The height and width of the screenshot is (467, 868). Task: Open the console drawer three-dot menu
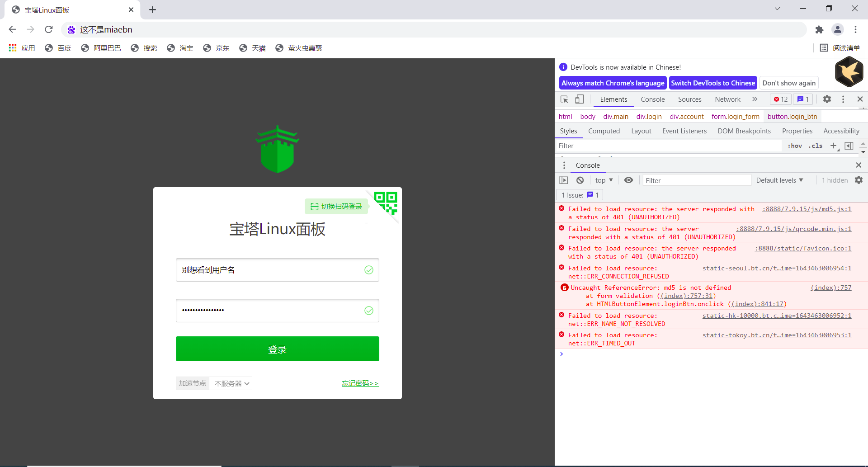pos(564,165)
